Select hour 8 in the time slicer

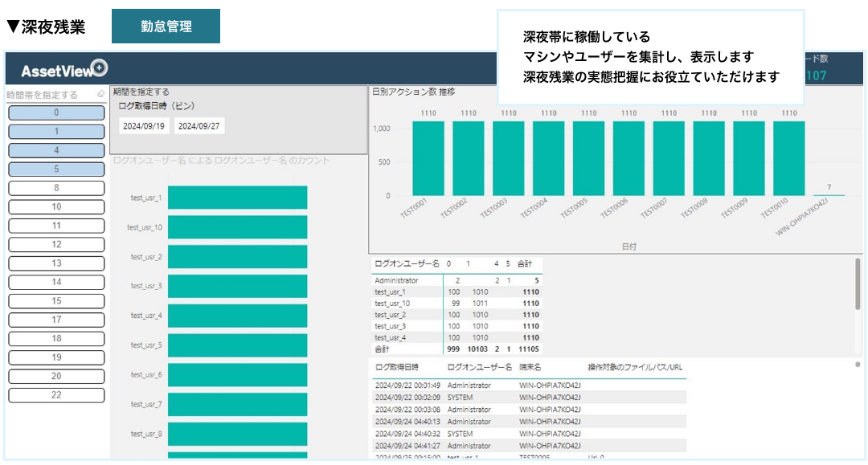(x=56, y=188)
